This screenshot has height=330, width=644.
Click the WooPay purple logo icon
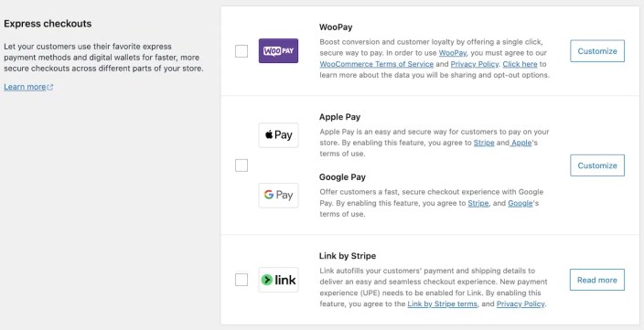coord(278,51)
